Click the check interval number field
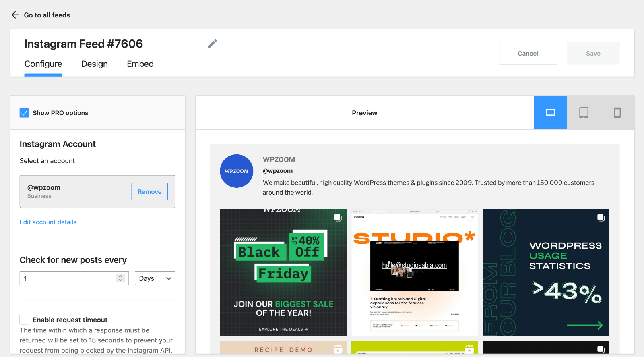 pyautogui.click(x=74, y=278)
